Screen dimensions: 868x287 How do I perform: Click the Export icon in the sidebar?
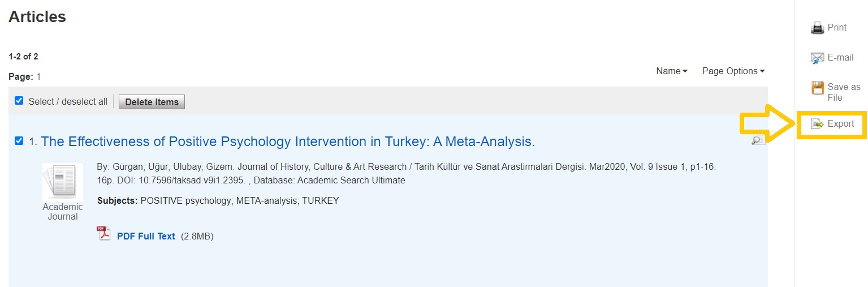point(817,124)
